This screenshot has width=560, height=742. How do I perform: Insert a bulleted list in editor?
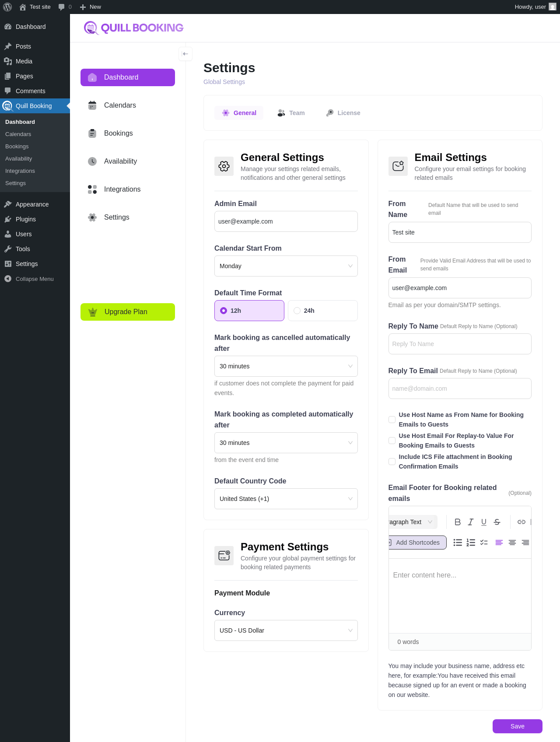(x=458, y=542)
